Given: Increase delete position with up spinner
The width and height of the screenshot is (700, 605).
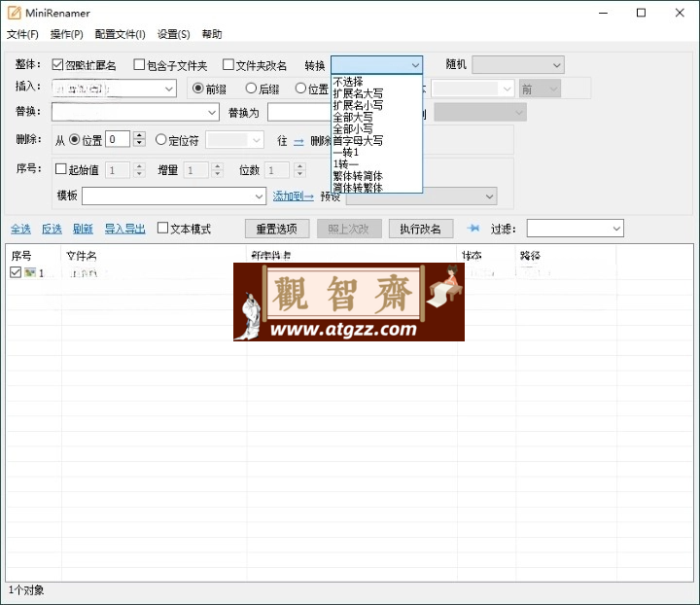Looking at the screenshot, I should tap(139, 135).
